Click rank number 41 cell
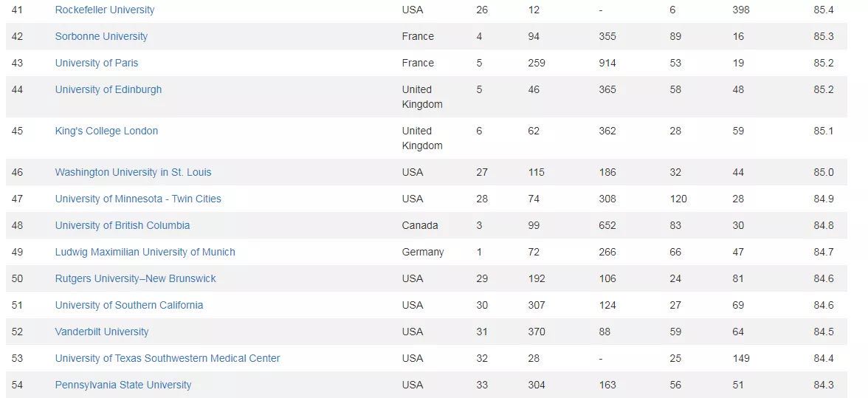Image resolution: width=868 pixels, height=398 pixels. point(17,10)
